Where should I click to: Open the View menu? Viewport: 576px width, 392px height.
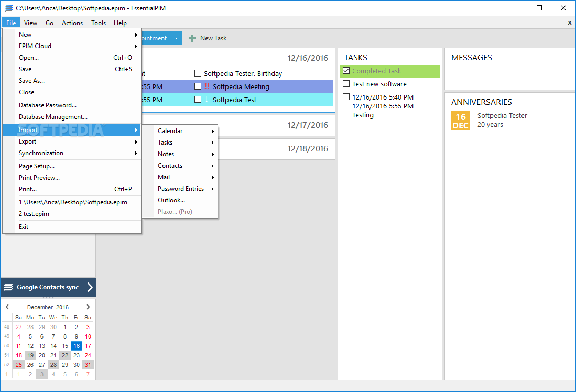point(30,23)
